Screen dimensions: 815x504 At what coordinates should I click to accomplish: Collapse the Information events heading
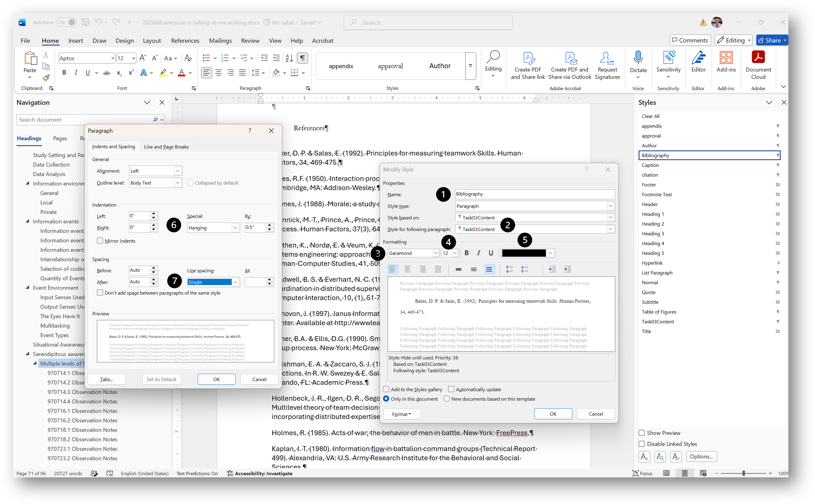coord(28,221)
